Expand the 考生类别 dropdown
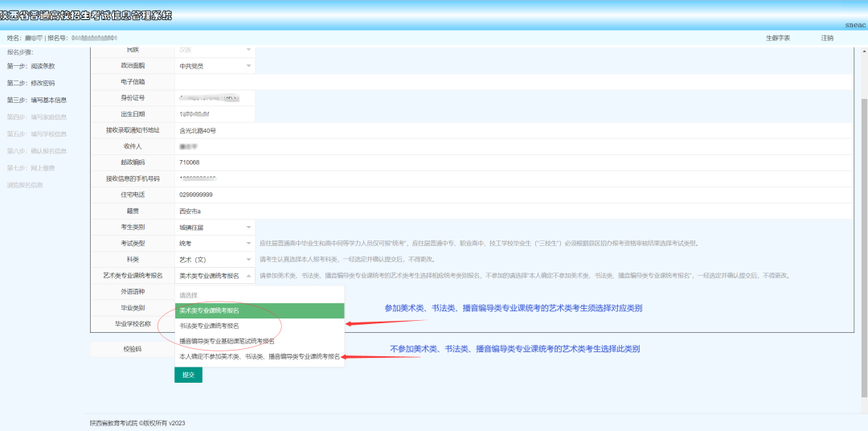The width and height of the screenshot is (868, 431). coord(215,228)
